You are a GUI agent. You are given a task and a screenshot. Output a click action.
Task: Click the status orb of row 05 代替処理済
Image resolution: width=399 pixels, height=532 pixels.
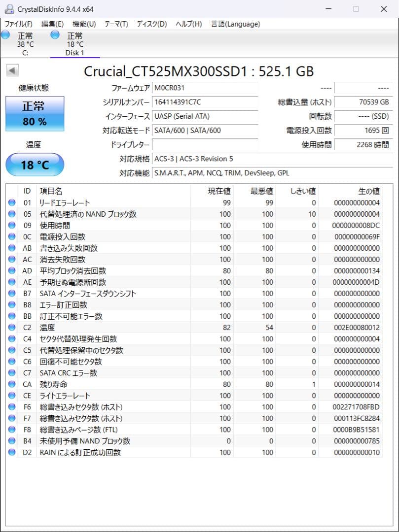pos(12,214)
